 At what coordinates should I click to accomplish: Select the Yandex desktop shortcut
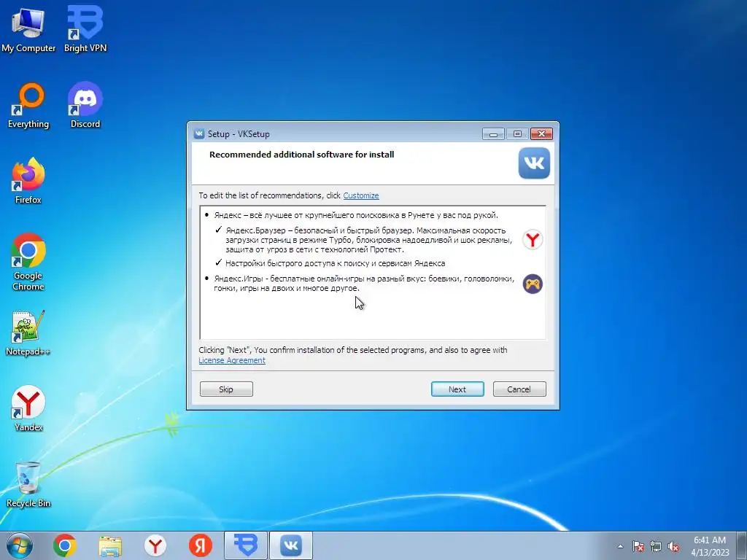point(28,408)
